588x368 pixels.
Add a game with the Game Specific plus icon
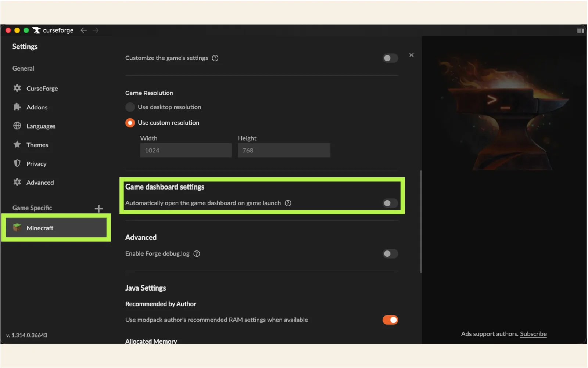tap(98, 209)
